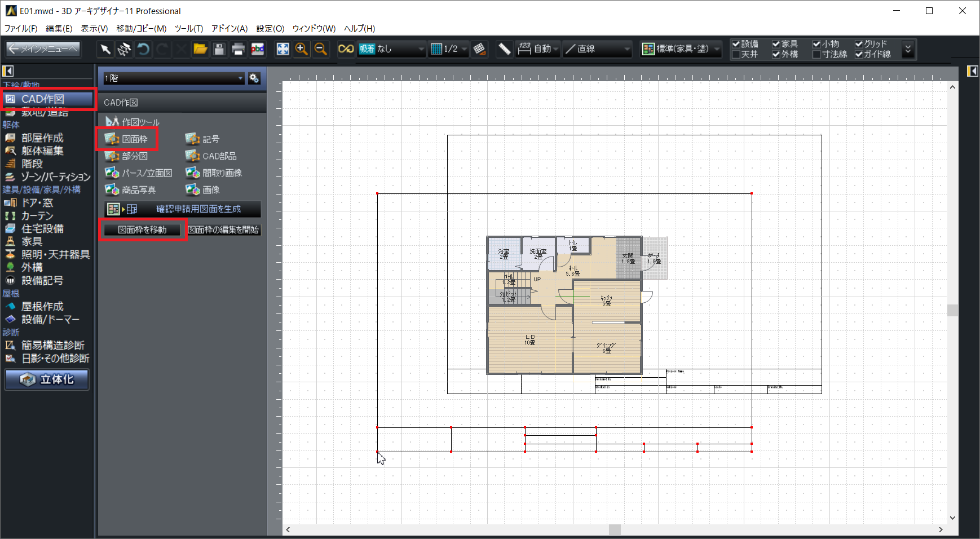Screen dimensions: 980x539
Task: Open a file with folder icon
Action: 200,50
